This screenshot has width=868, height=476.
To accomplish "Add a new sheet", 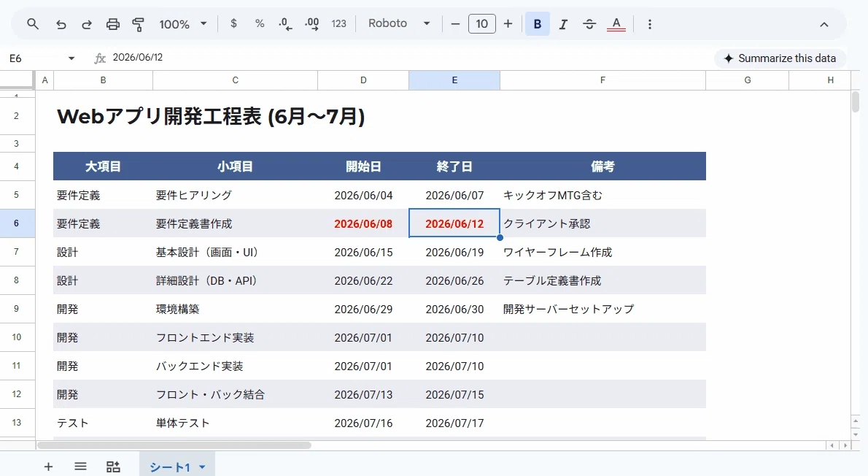I will [x=49, y=467].
